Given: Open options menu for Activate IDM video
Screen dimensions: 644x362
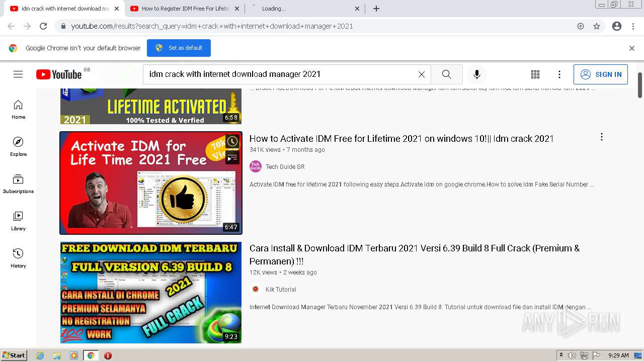Looking at the screenshot, I should 601,137.
